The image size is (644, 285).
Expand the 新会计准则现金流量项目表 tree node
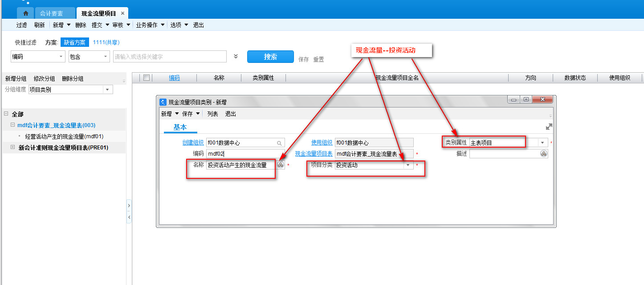tap(12, 147)
